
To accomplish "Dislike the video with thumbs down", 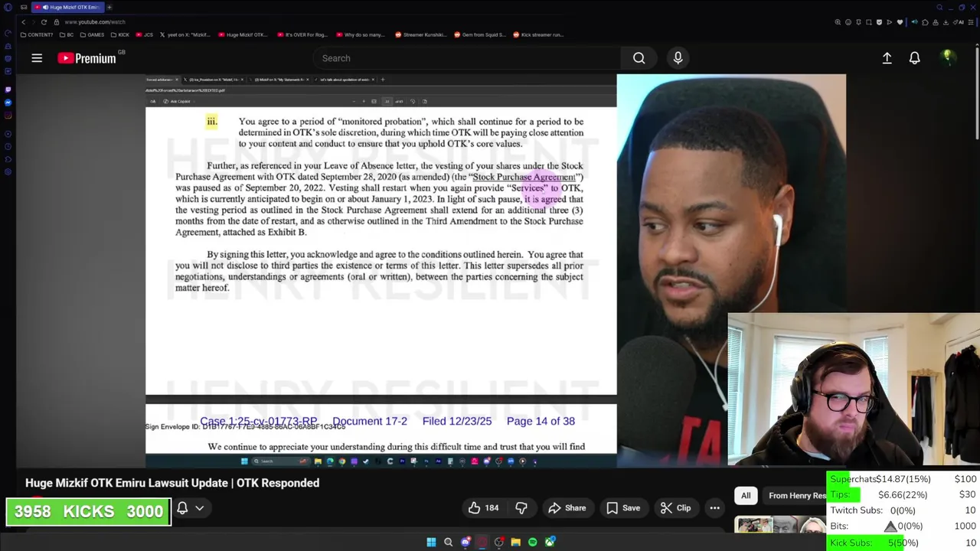I will [x=521, y=508].
